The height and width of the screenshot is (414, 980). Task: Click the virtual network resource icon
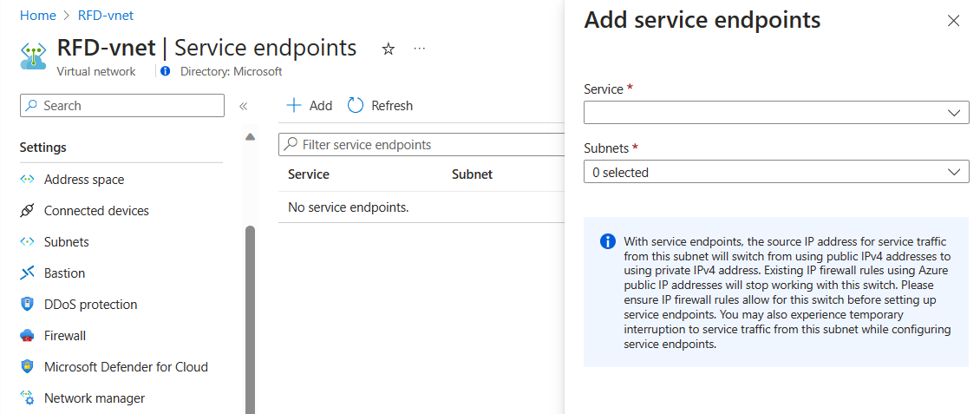point(33,55)
